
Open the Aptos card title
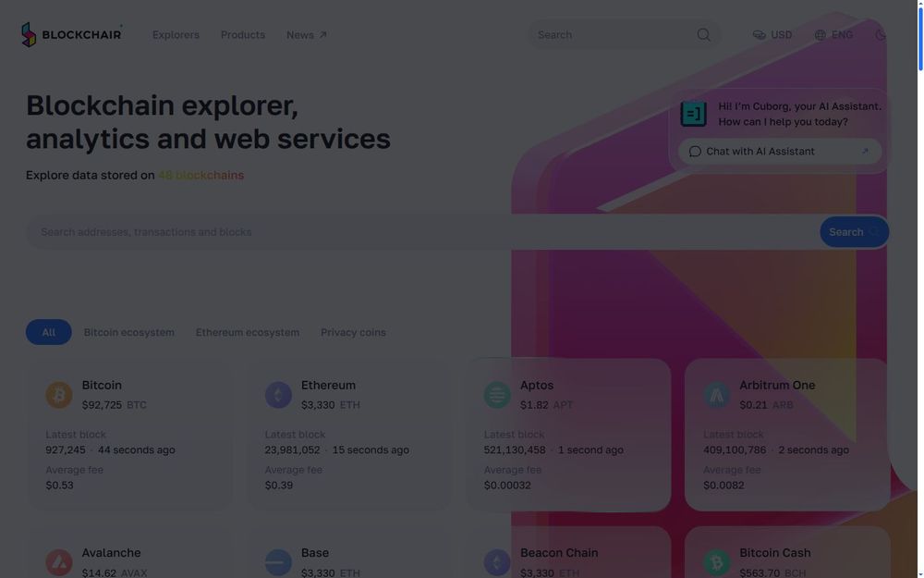point(537,385)
